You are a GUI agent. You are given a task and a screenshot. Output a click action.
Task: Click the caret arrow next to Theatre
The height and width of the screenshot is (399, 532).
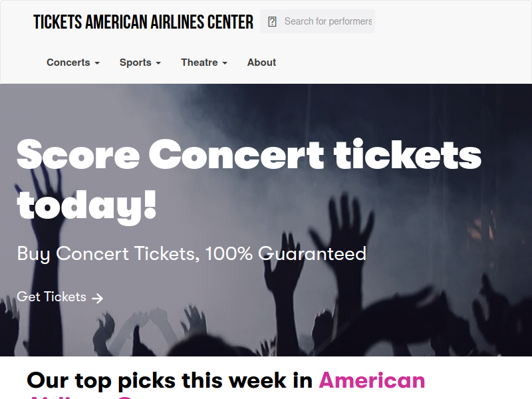click(225, 63)
